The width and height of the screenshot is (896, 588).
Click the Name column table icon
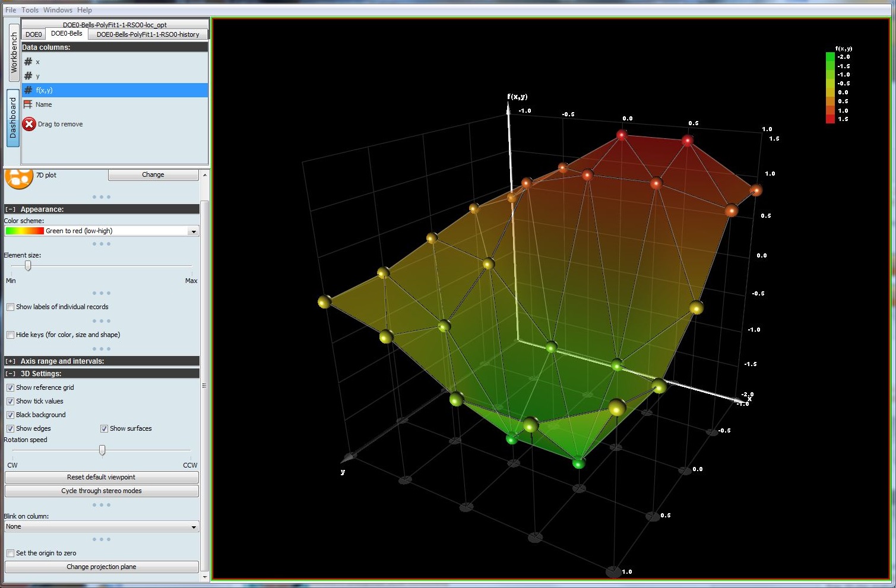pos(28,104)
